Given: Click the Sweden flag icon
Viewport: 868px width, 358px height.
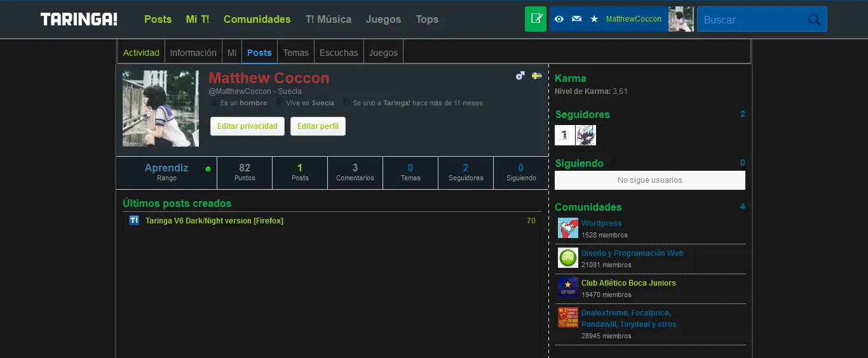Looking at the screenshot, I should point(536,76).
